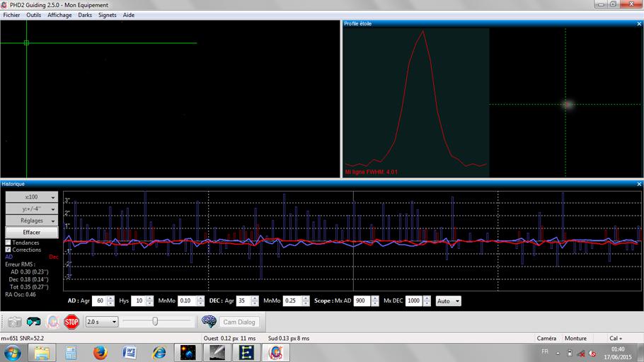The width and height of the screenshot is (644, 362).
Task: Click the Mx DEC field showing 1000
Action: (415, 301)
